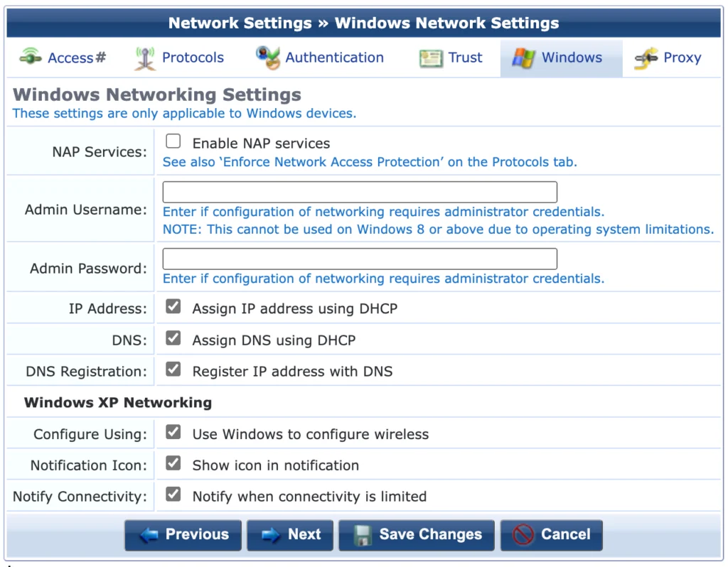728x567 pixels.
Task: Uncheck Assign DNS using DHCP
Action: (173, 339)
